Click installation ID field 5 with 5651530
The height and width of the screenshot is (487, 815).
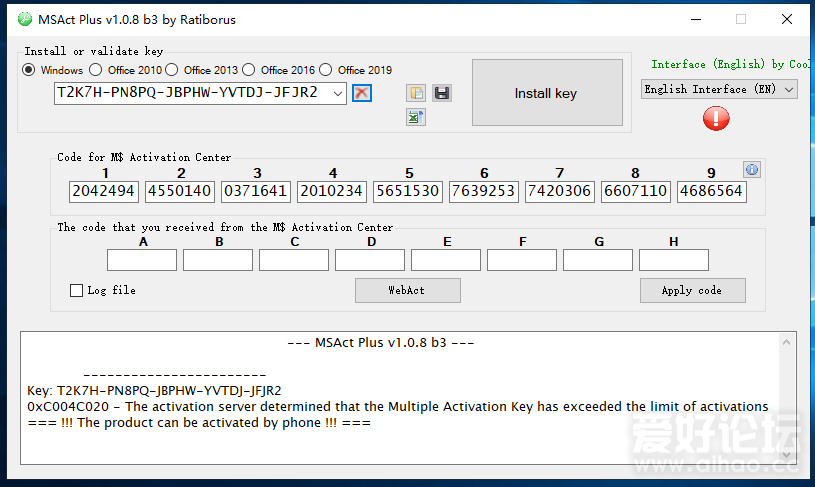(x=408, y=191)
